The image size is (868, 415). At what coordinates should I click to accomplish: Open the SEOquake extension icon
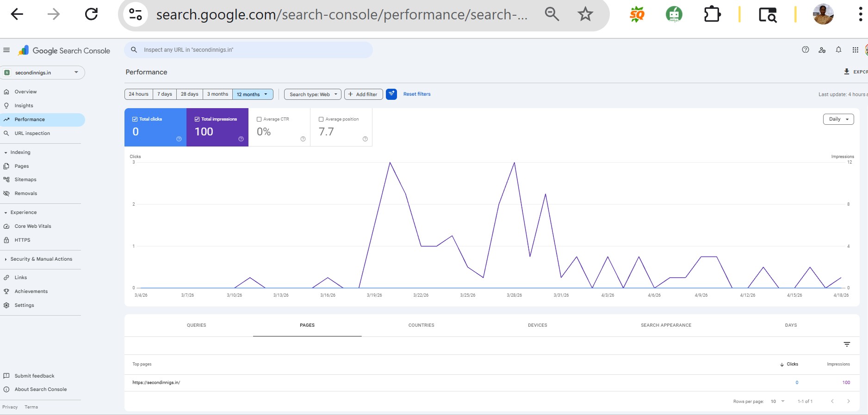tap(637, 14)
